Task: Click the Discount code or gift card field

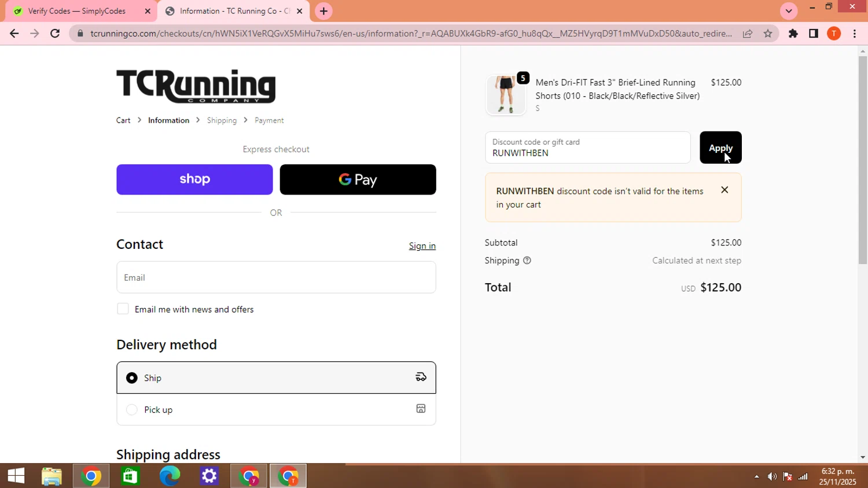Action: pyautogui.click(x=588, y=148)
